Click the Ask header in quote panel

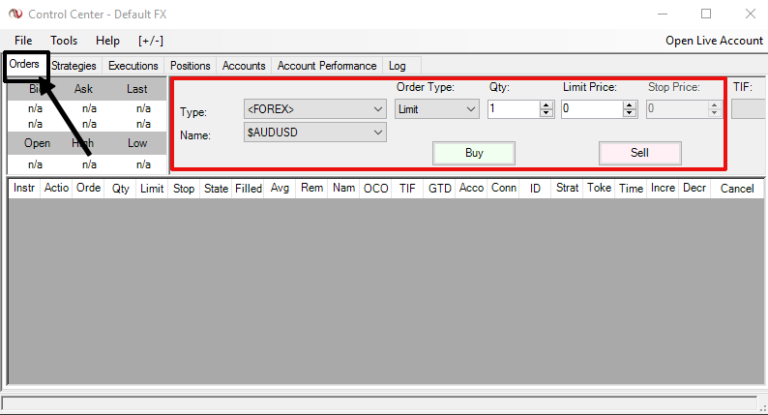83,89
